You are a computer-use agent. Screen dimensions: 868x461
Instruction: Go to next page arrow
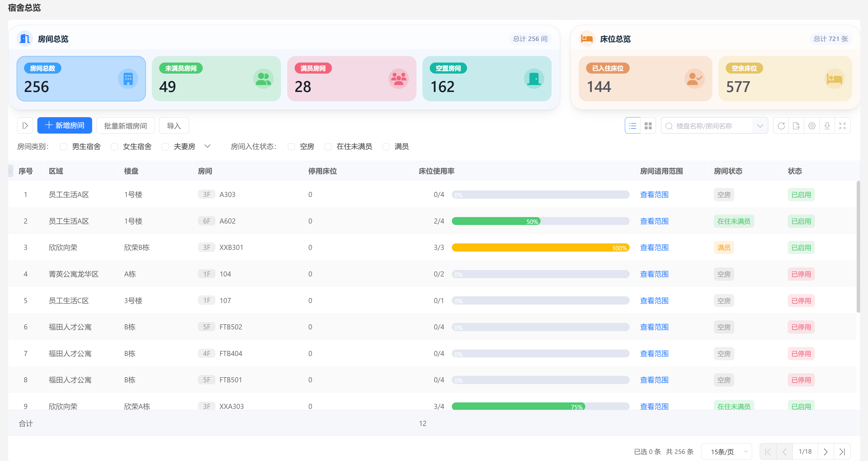tap(826, 452)
